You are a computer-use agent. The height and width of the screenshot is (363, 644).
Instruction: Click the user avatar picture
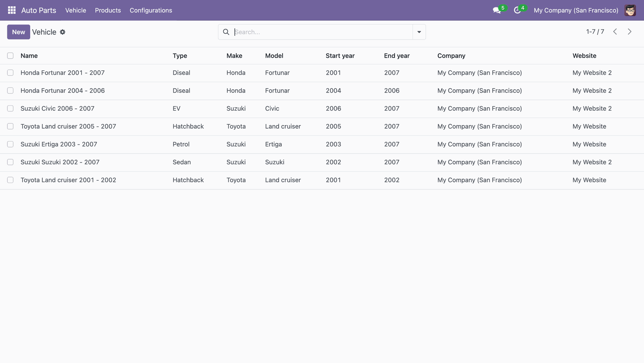pyautogui.click(x=630, y=10)
